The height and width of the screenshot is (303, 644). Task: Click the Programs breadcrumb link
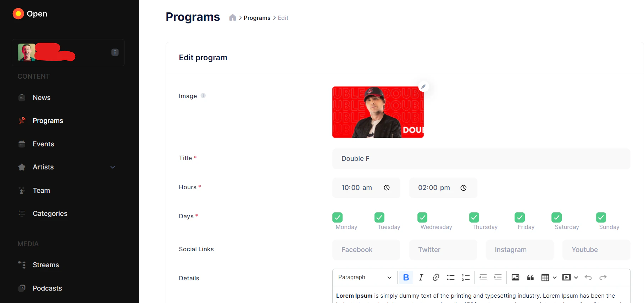tap(257, 18)
